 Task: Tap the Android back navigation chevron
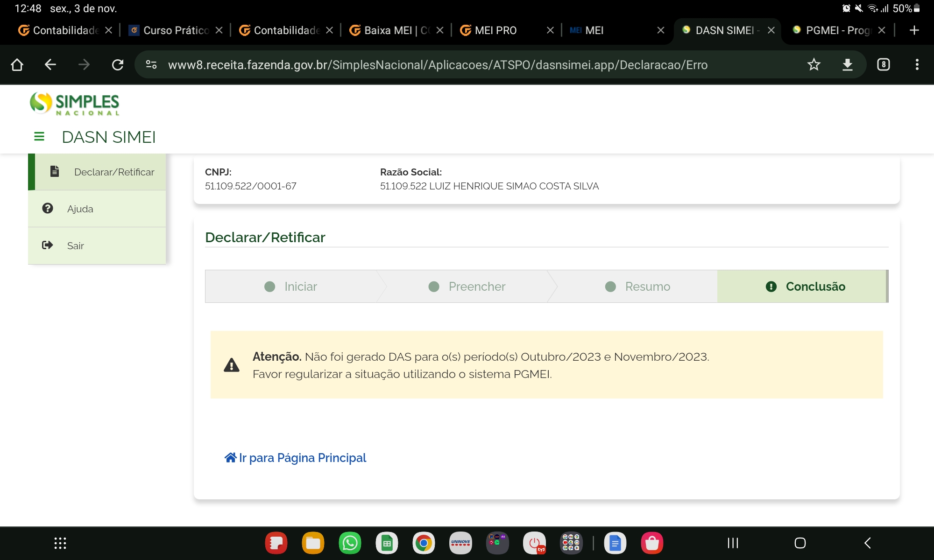coord(868,543)
